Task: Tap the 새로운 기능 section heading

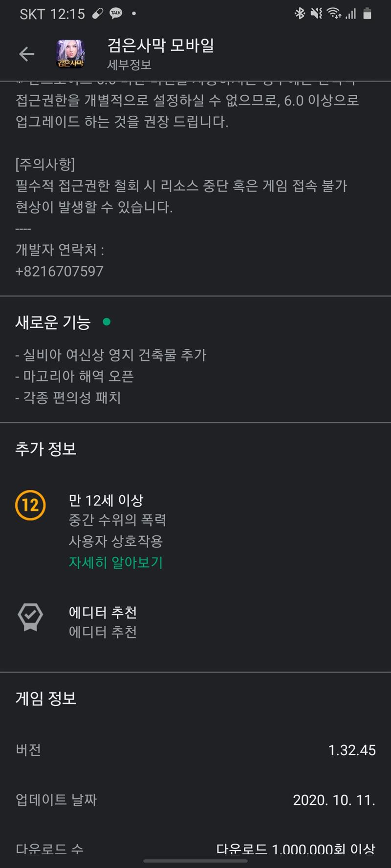Action: 53,322
